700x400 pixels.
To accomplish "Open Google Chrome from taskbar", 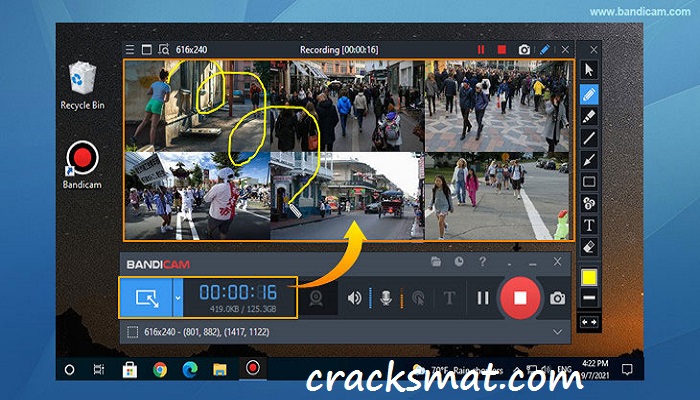I will pyautogui.click(x=160, y=370).
